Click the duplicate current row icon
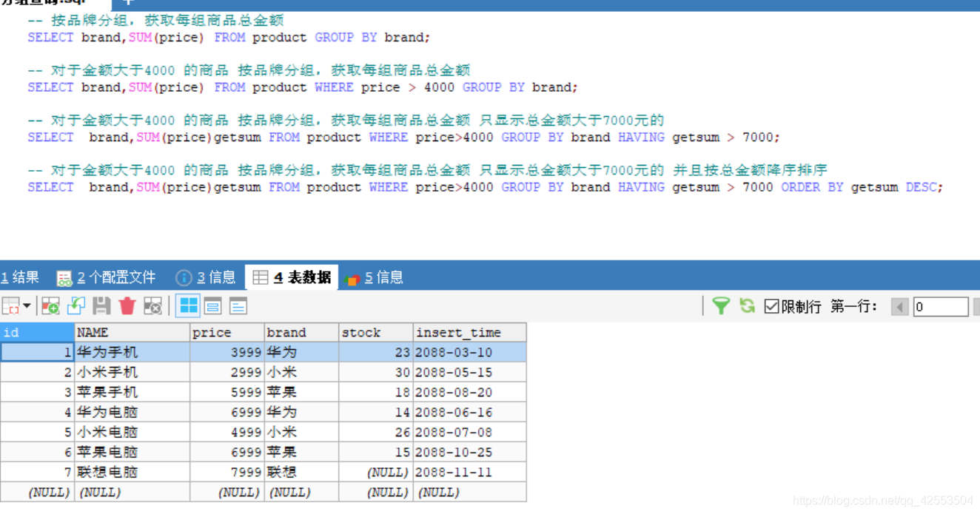Image resolution: width=980 pixels, height=514 pixels. coord(76,305)
